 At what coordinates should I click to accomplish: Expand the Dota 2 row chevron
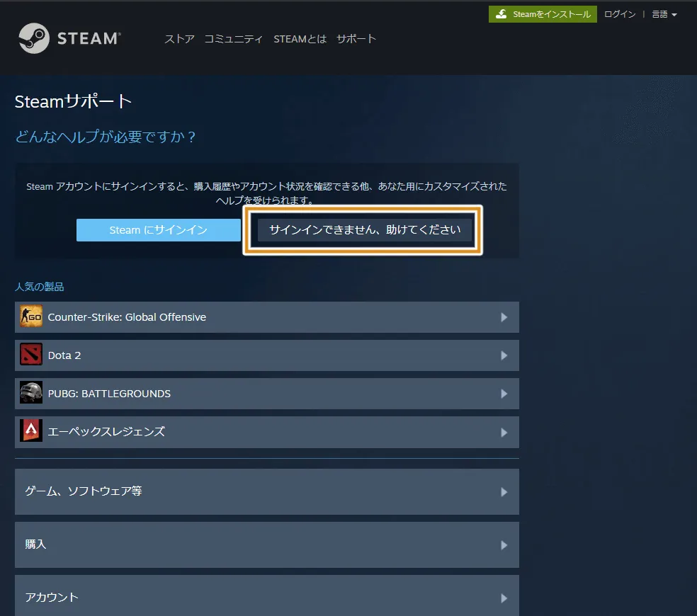click(504, 355)
